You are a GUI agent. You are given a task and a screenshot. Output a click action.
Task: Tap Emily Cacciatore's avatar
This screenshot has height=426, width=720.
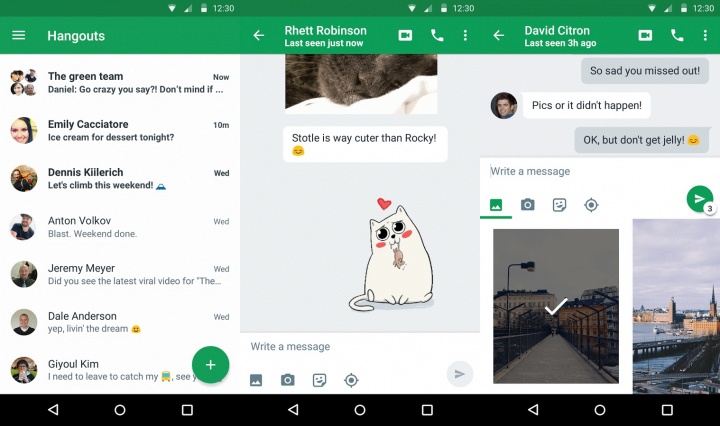(24, 130)
